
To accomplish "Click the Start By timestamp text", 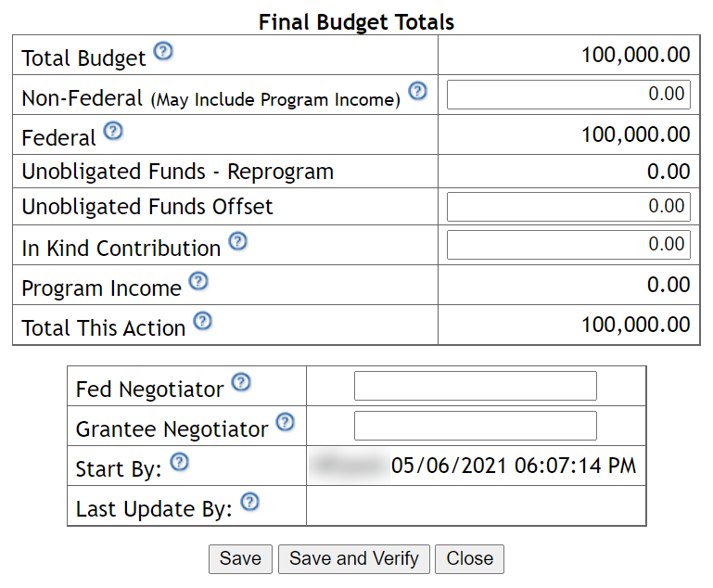I will (514, 466).
